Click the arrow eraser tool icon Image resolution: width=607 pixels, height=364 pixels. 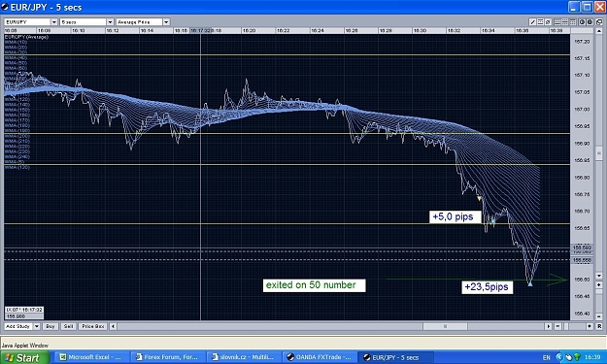(x=548, y=22)
